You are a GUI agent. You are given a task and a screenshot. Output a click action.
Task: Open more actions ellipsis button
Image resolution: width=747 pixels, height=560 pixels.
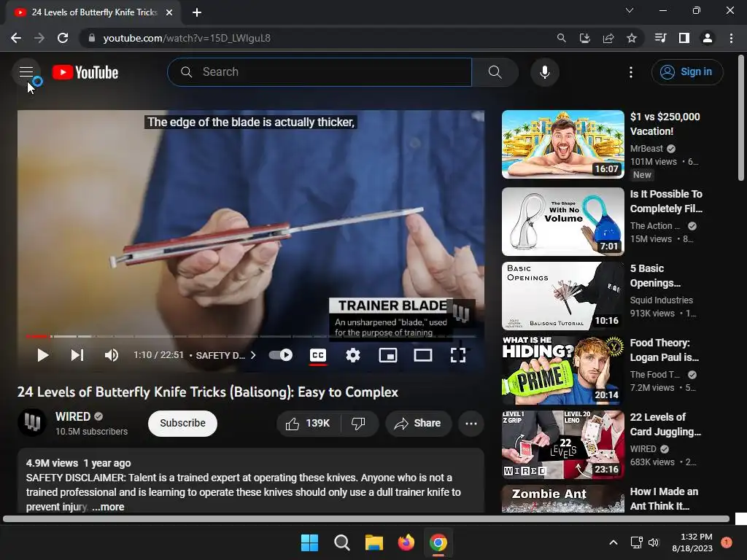[471, 424]
